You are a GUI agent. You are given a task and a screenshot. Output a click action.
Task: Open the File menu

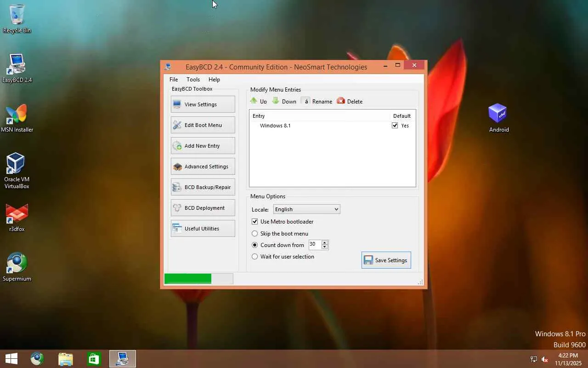174,80
